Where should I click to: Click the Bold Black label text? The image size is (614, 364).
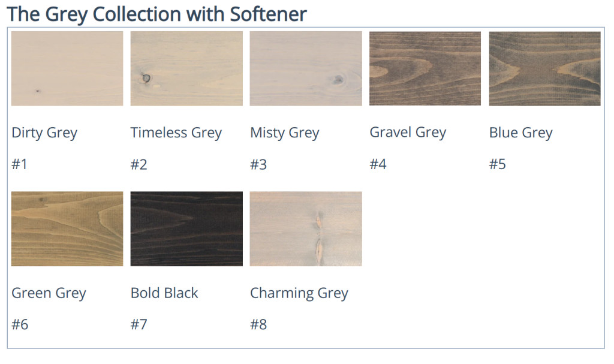[164, 293]
